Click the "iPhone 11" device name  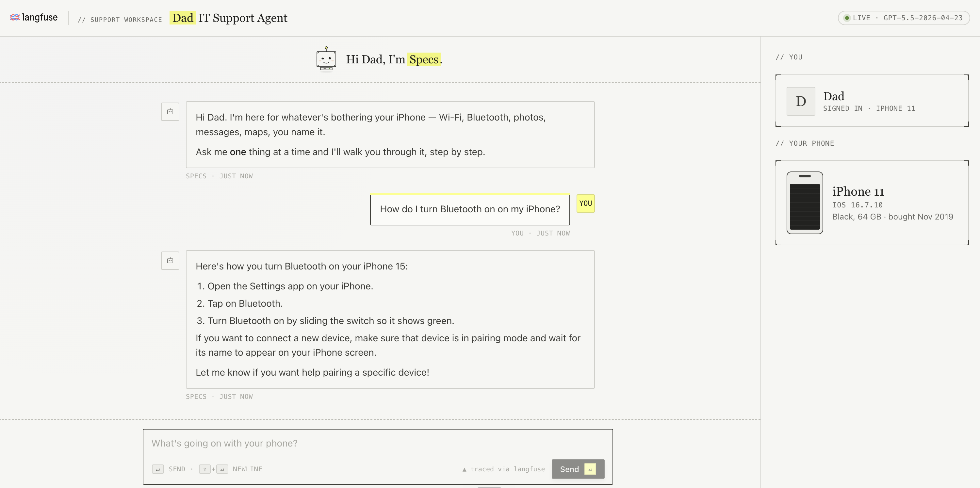coord(858,191)
